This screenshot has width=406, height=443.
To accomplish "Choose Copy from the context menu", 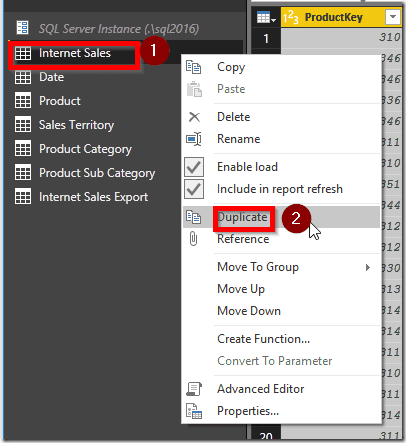I will [281, 67].
